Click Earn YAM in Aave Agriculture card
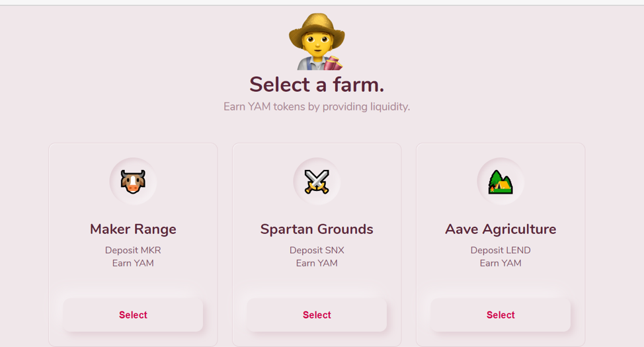Viewport: 644px width, 347px height. click(501, 263)
